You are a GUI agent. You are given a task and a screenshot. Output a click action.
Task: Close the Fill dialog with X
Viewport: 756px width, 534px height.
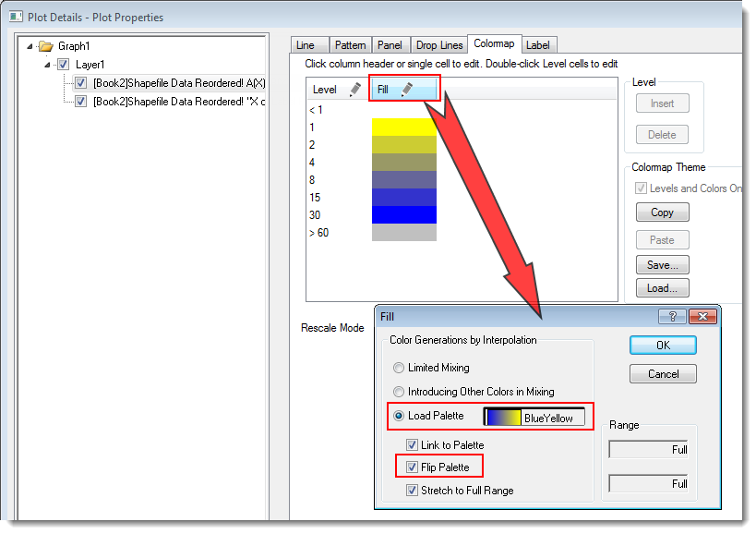pos(702,316)
